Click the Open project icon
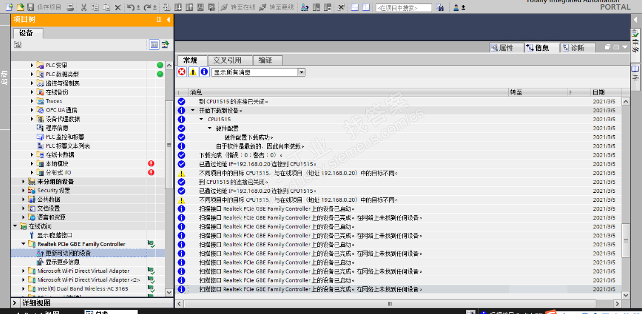 pyautogui.click(x=20, y=7)
